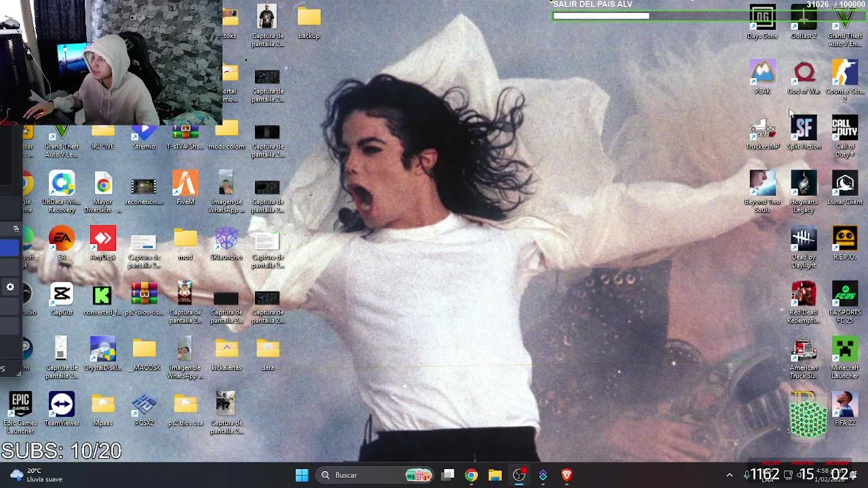The image size is (868, 488).
Task: Open the IRL LIVE folder
Action: click(103, 138)
